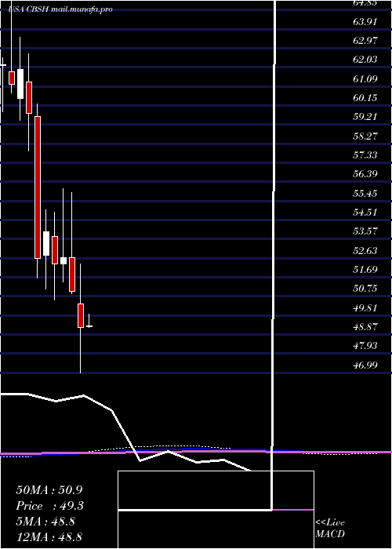Select the 51.69 price axis label

pyautogui.click(x=366, y=269)
